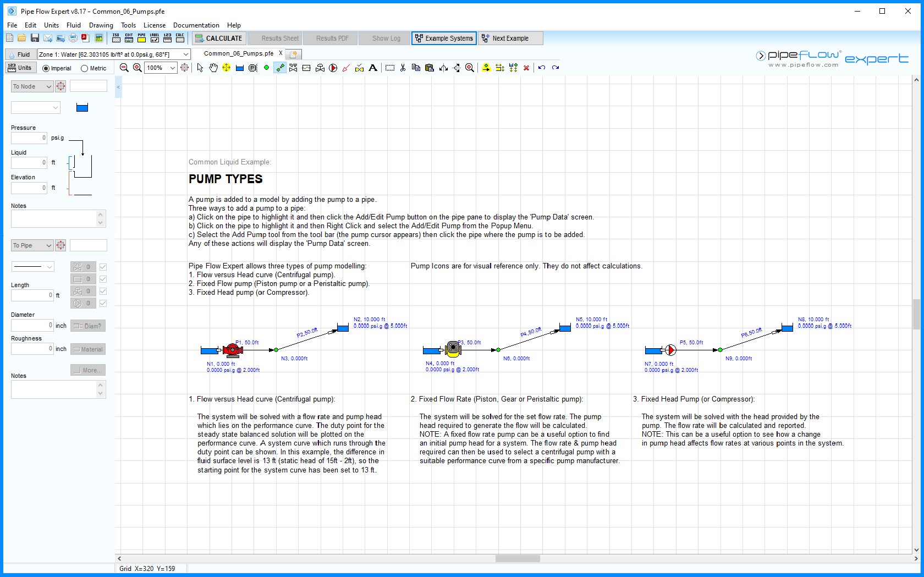
Task: Open the node type dropdown under To Node
Action: coord(35,107)
